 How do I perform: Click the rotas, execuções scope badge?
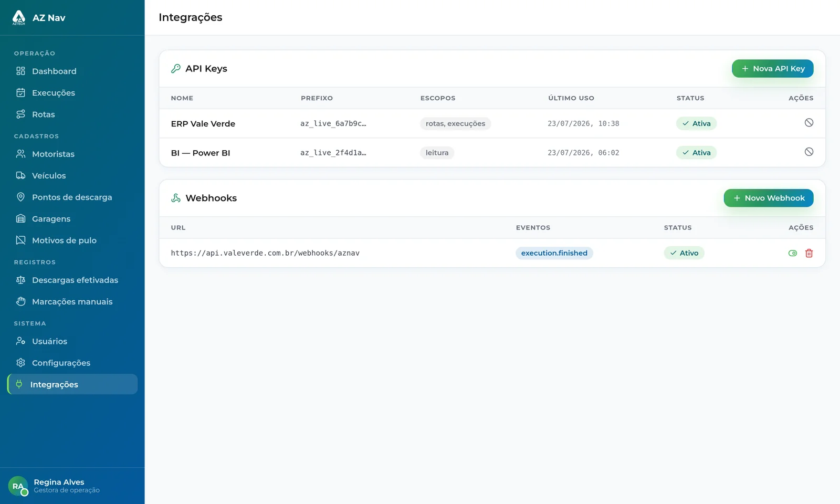pyautogui.click(x=455, y=123)
